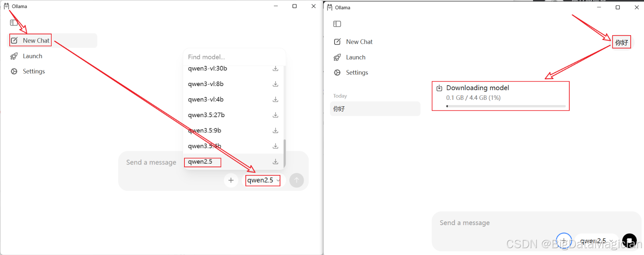Viewport: 644px width, 255px height.
Task: Click the model list scrollbar
Action: (x=284, y=153)
